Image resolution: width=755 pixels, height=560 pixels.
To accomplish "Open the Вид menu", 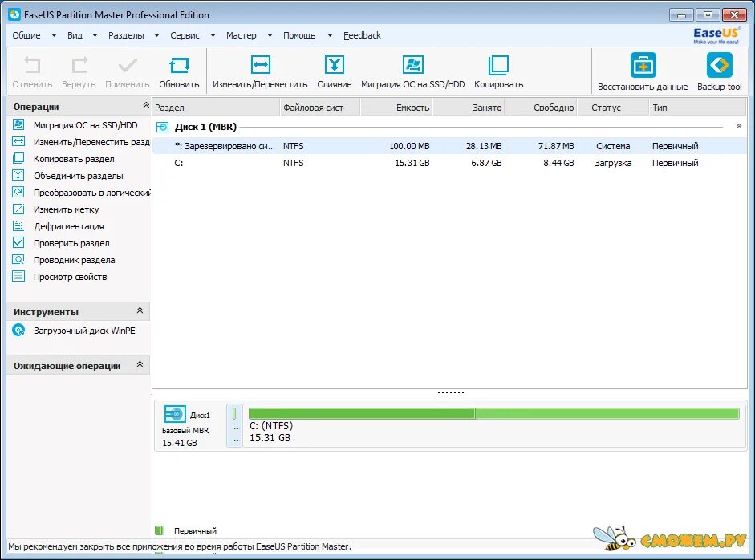I will pos(75,35).
